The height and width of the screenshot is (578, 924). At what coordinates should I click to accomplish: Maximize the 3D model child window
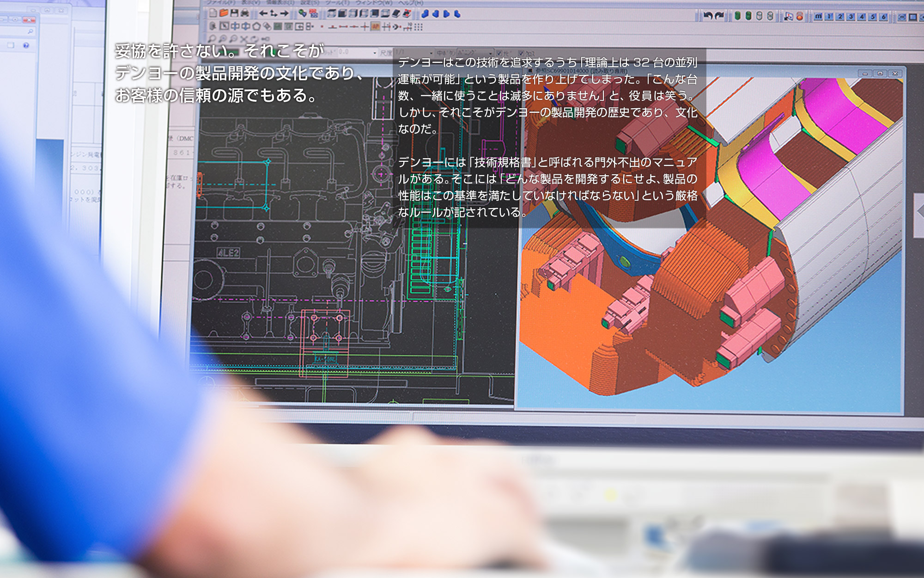point(880,73)
